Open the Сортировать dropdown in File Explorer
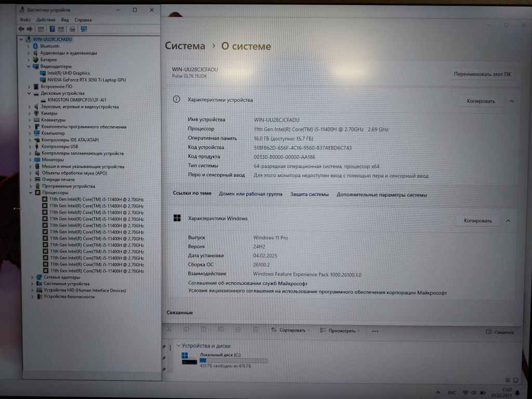532x399 pixels. pos(291,330)
